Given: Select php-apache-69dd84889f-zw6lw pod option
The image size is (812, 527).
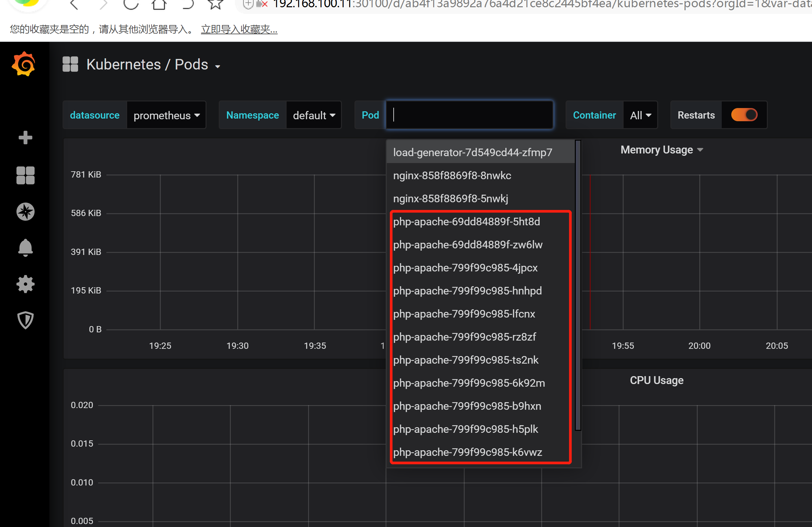Looking at the screenshot, I should (480, 245).
